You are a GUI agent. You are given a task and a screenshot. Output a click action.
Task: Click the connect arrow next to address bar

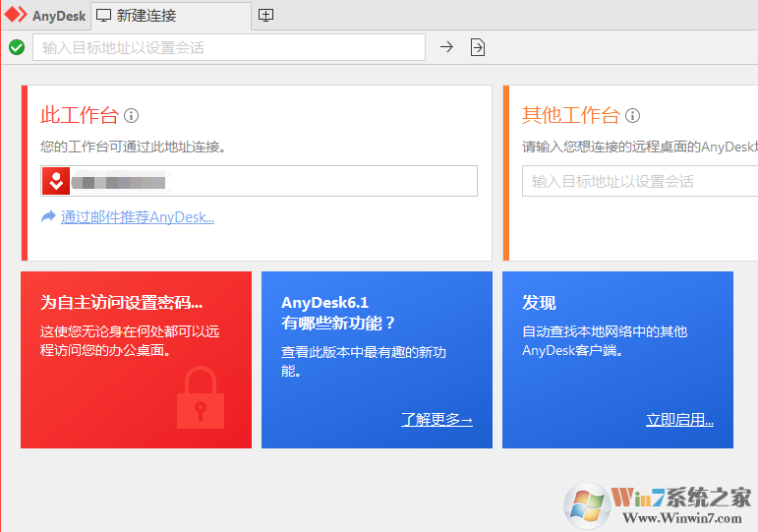[x=446, y=47]
